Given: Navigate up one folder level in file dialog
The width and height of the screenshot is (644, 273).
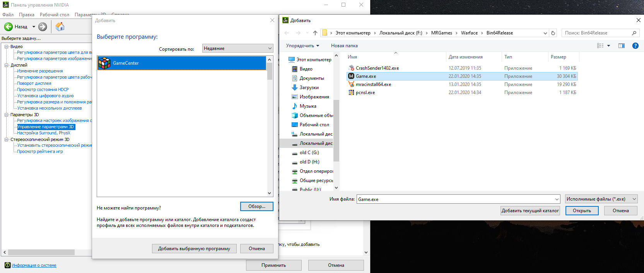Looking at the screenshot, I should click(315, 33).
